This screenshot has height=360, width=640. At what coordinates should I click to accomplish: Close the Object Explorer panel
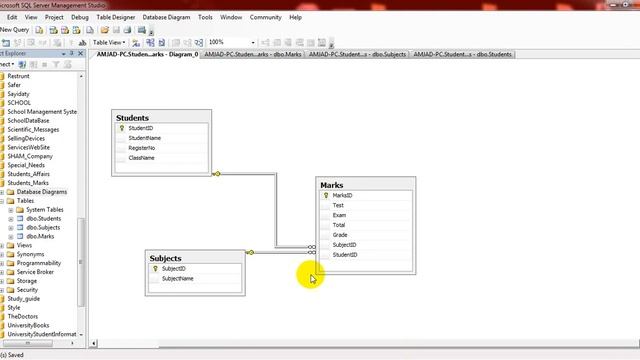[x=80, y=53]
